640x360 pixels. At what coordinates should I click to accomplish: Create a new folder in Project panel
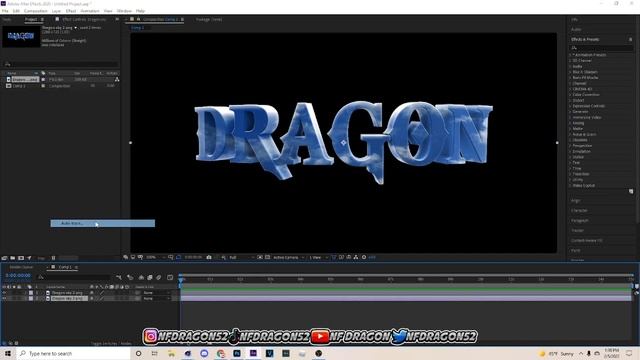13,258
